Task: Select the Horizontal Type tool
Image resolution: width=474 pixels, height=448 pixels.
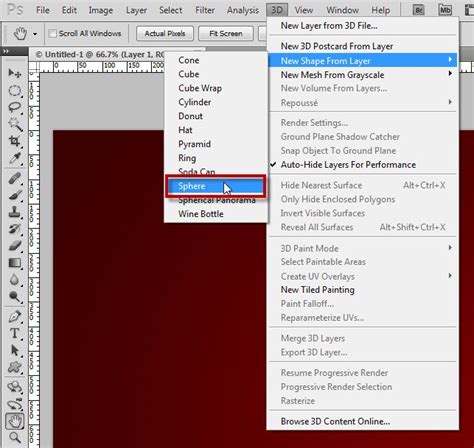Action: [15, 333]
